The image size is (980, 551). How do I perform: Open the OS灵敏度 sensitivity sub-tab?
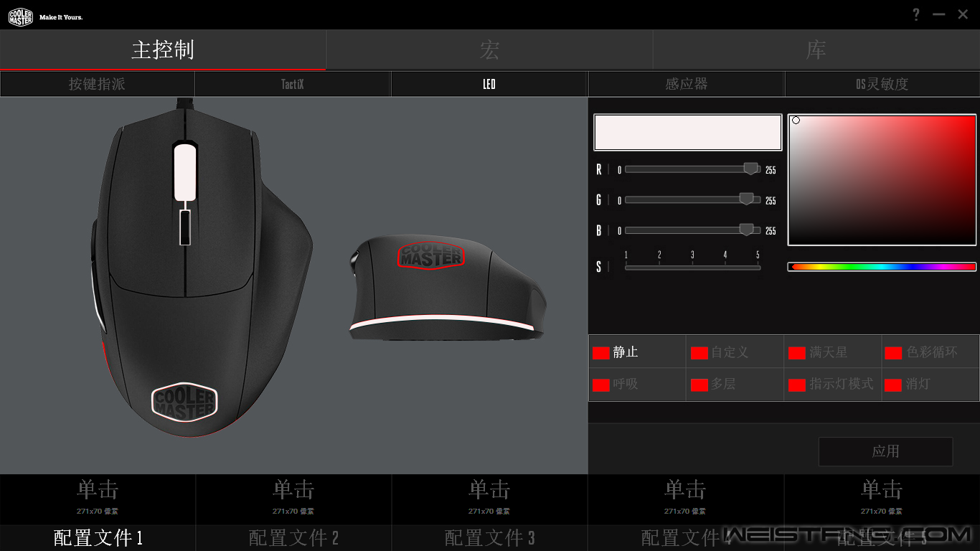coord(882,84)
